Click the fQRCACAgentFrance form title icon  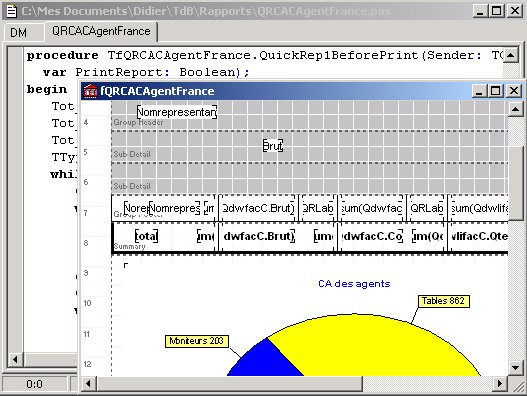point(90,91)
